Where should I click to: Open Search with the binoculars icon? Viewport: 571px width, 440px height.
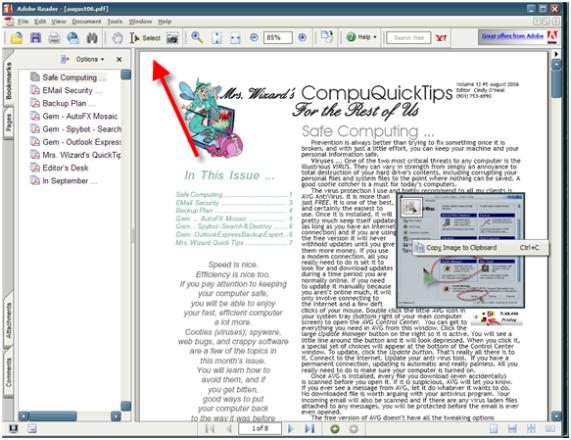[92, 38]
